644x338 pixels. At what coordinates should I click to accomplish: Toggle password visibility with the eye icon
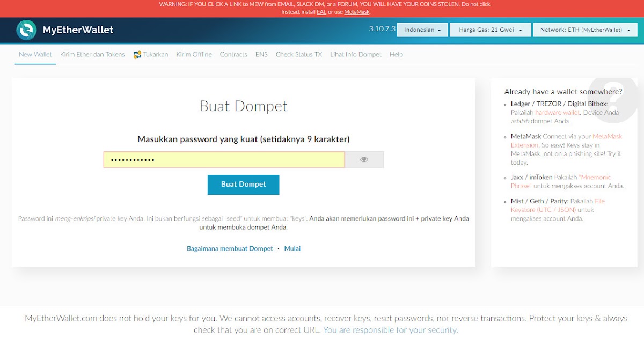(364, 159)
